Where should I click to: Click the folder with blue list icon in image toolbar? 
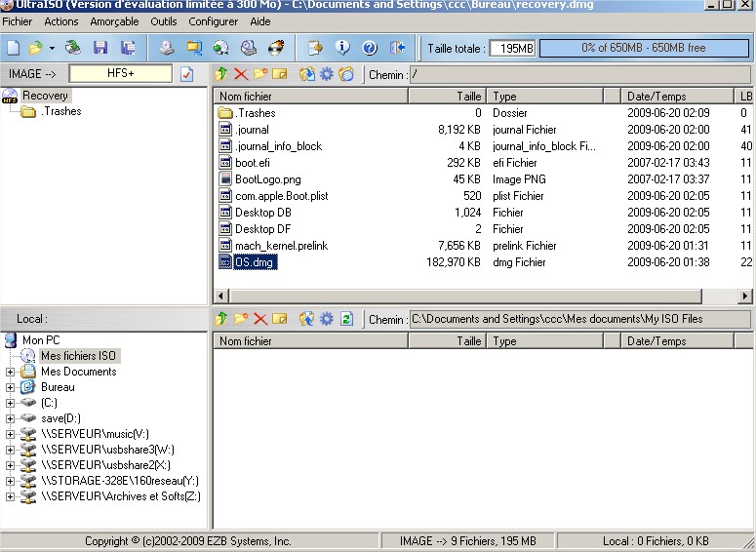346,74
